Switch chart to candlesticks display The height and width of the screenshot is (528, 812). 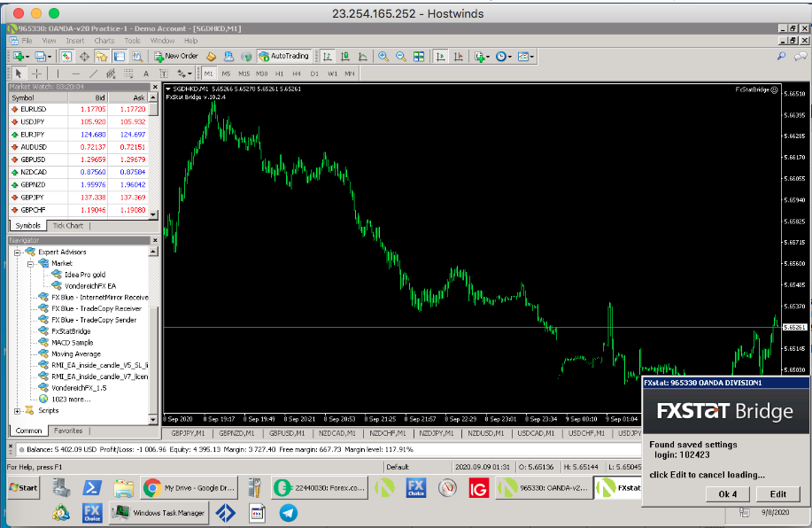click(344, 56)
